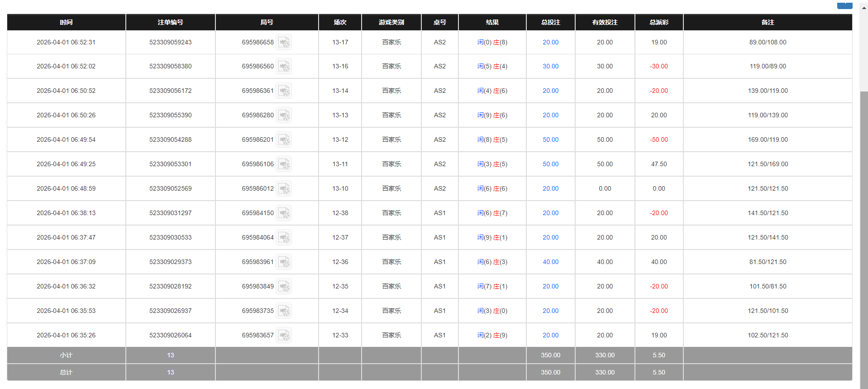Click replay icon for round 695986106
Screen dimensions: 868x389
tap(284, 164)
